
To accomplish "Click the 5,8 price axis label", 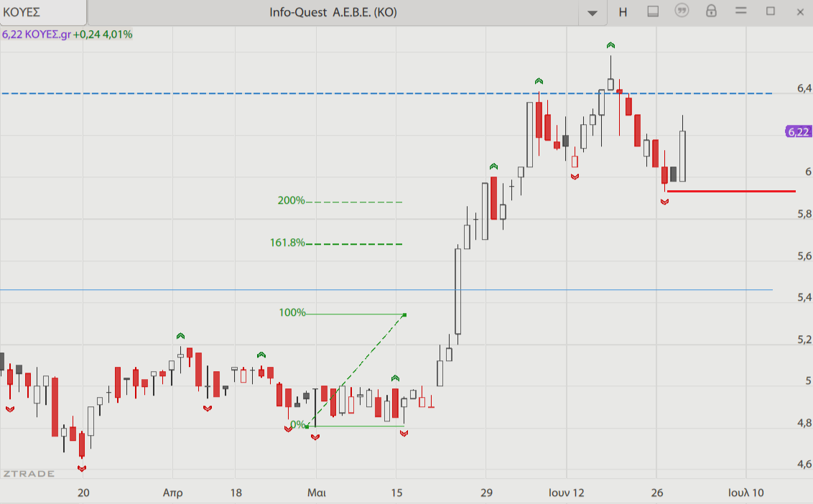I will [804, 214].
